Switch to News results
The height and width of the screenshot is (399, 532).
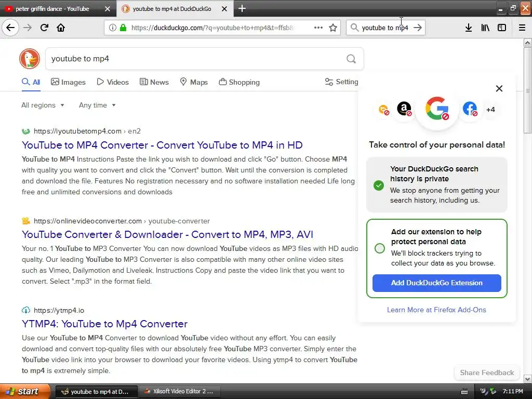(154, 82)
